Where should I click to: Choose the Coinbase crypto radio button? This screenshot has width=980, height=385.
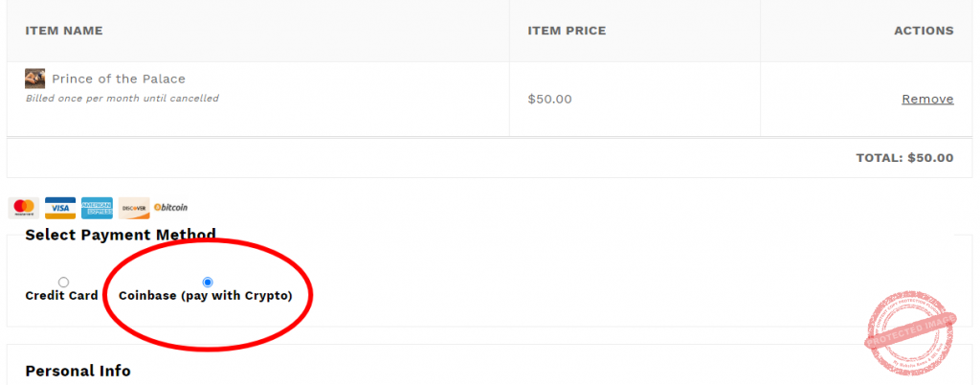[208, 282]
